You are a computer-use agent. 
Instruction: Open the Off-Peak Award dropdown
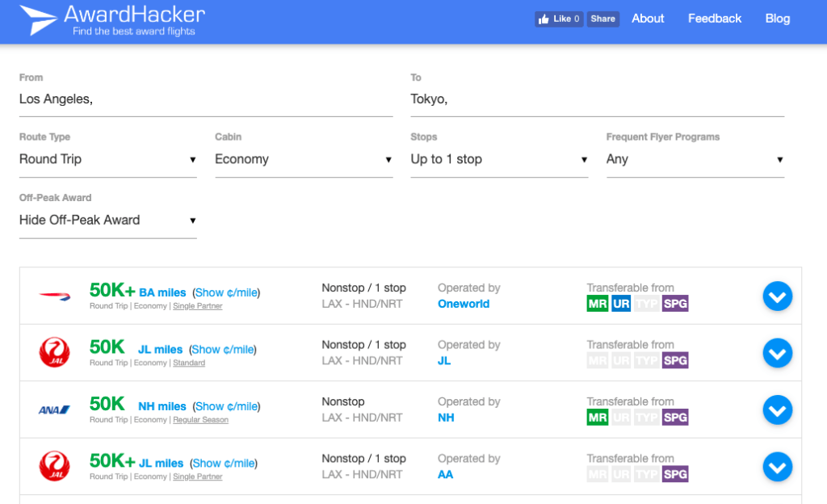click(x=107, y=220)
